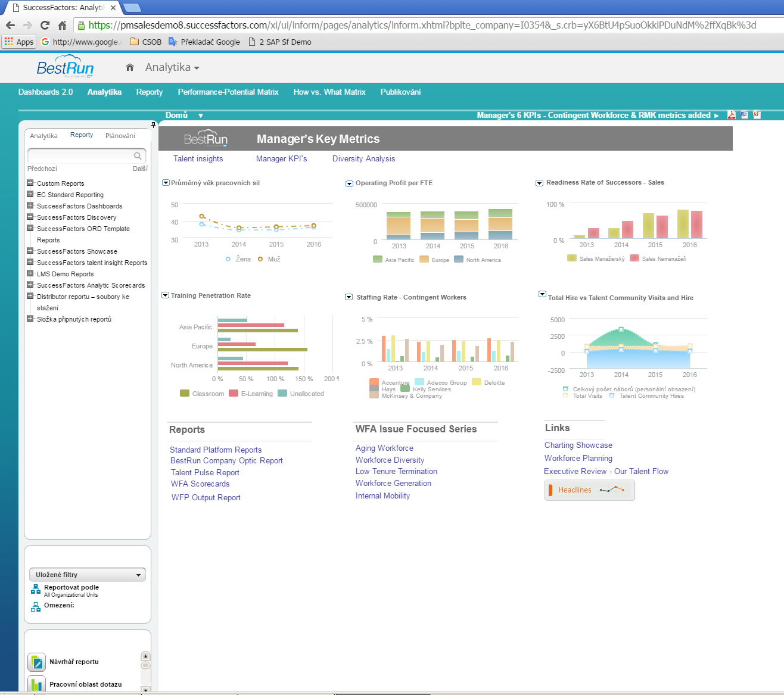
Task: Export the dashboard to PowerPoint
Action: coord(757,115)
